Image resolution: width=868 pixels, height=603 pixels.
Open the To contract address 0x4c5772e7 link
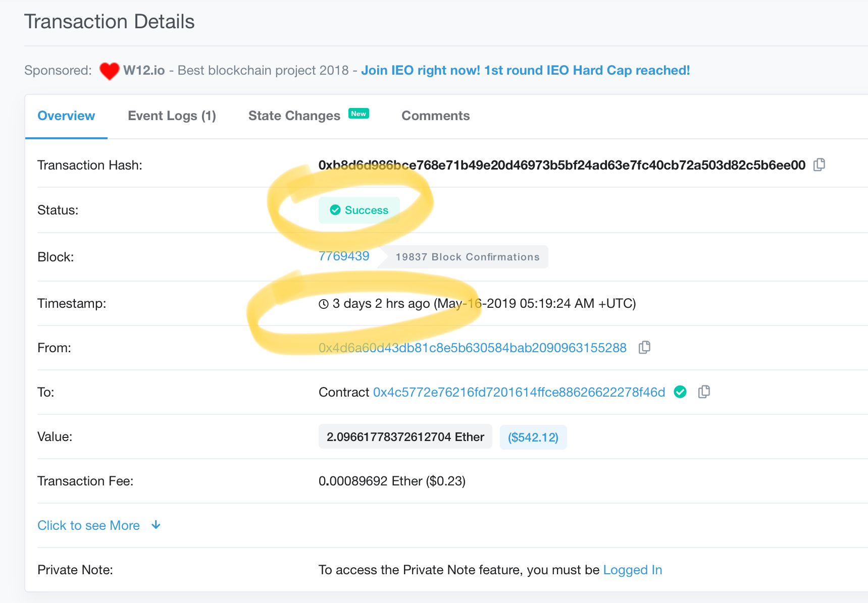click(519, 392)
